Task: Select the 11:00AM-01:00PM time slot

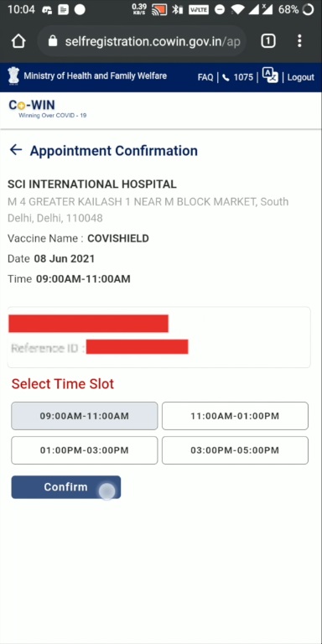Action: pyautogui.click(x=235, y=416)
